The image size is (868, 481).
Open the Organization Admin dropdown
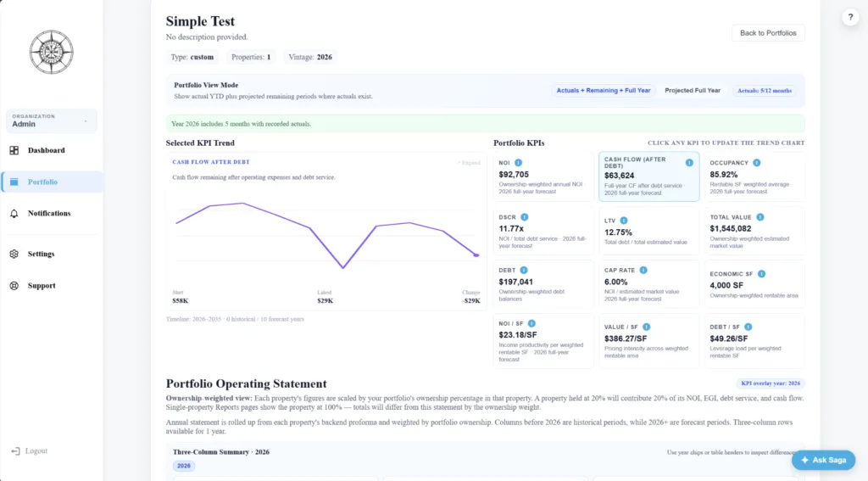click(x=51, y=120)
